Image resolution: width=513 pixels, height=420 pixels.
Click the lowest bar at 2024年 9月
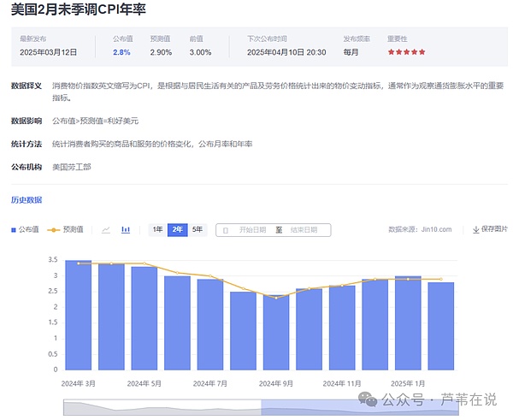tap(275, 334)
